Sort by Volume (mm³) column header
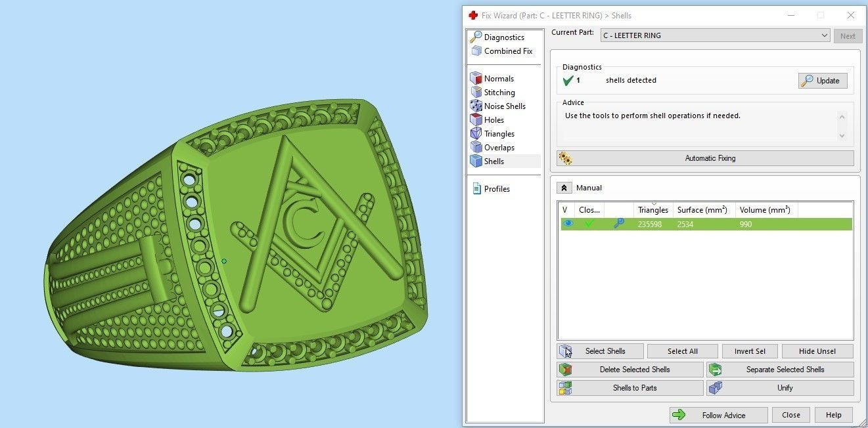This screenshot has height=428, width=868. click(766, 210)
